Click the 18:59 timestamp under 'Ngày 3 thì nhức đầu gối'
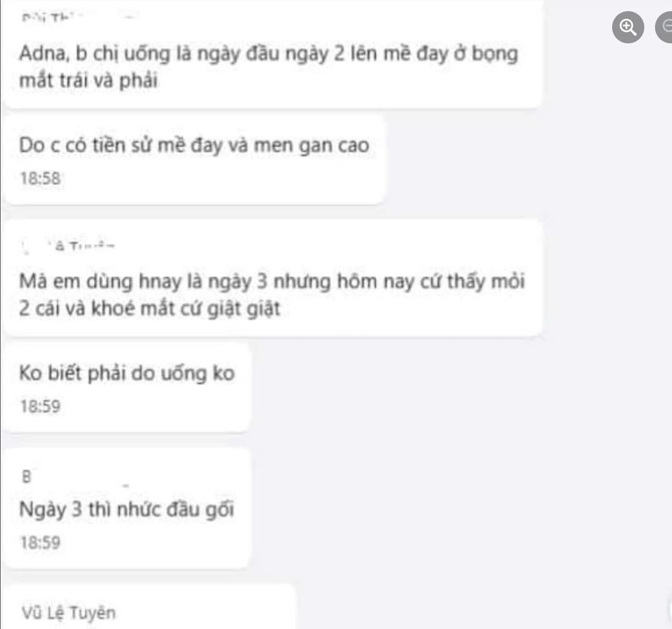Screen dimensions: 672x629 click(x=40, y=543)
